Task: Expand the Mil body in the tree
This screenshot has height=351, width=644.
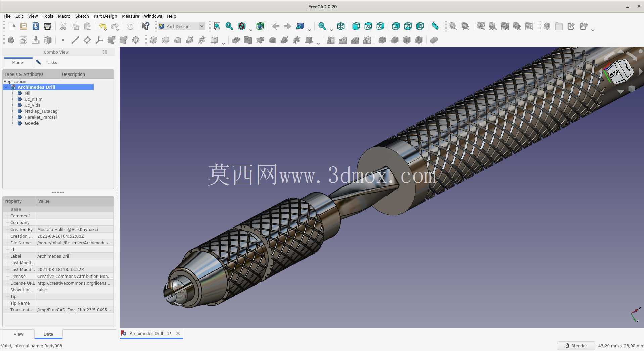Action: pyautogui.click(x=13, y=93)
